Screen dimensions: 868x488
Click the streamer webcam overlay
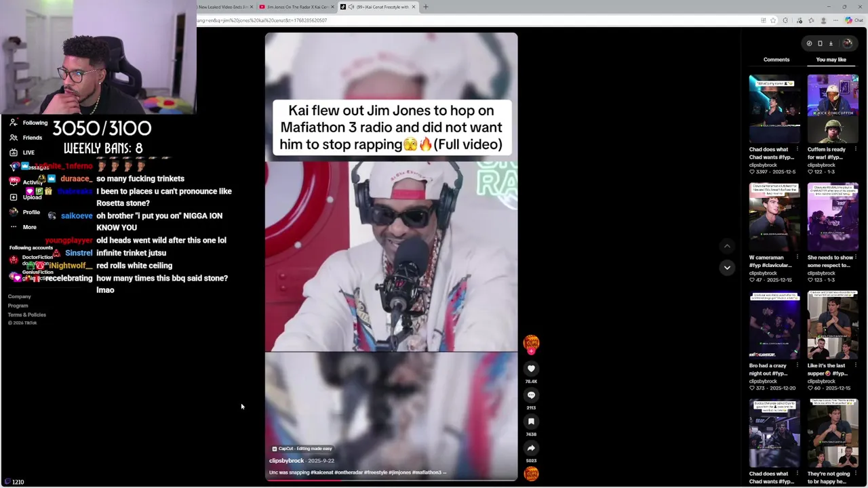(x=98, y=57)
